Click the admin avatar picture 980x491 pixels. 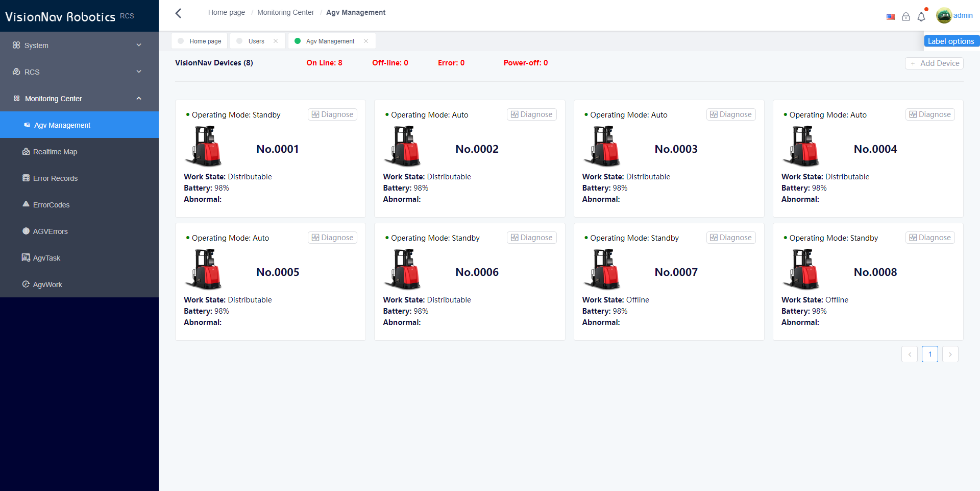pos(944,16)
